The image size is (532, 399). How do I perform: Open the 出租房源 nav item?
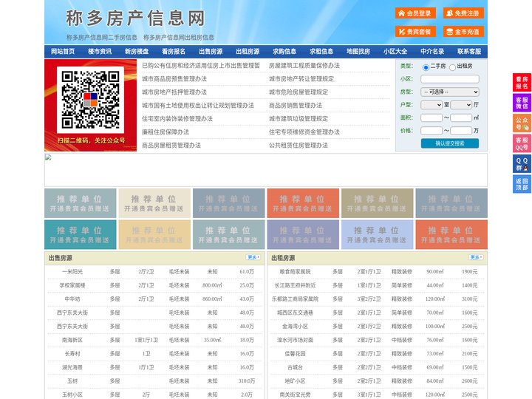tap(248, 52)
